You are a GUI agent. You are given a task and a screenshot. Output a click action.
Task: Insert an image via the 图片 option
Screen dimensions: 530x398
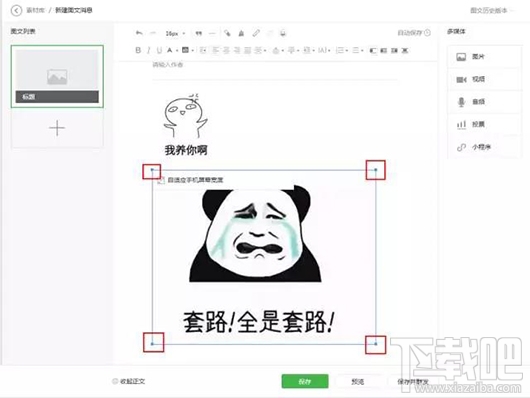(x=484, y=56)
